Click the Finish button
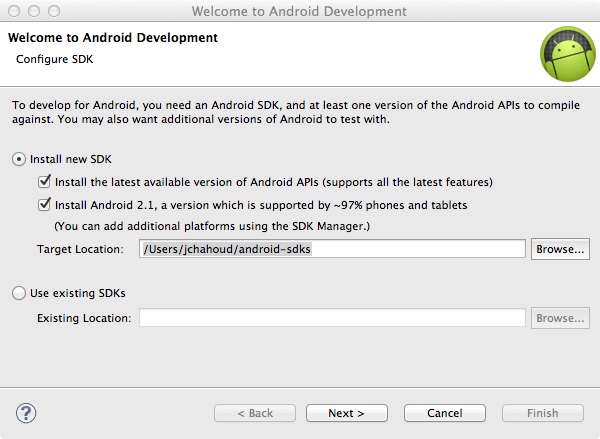The height and width of the screenshot is (439, 600). (x=543, y=413)
